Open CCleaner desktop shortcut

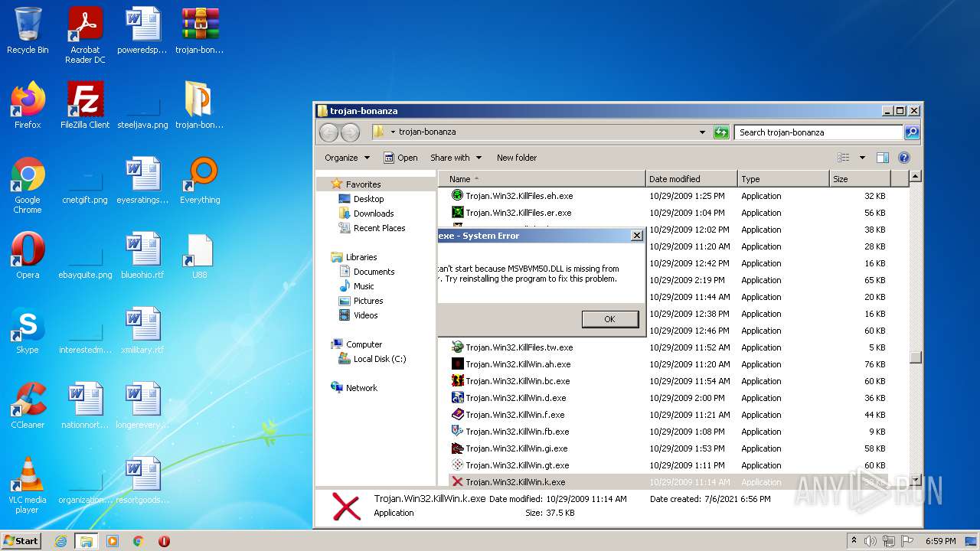click(x=28, y=406)
